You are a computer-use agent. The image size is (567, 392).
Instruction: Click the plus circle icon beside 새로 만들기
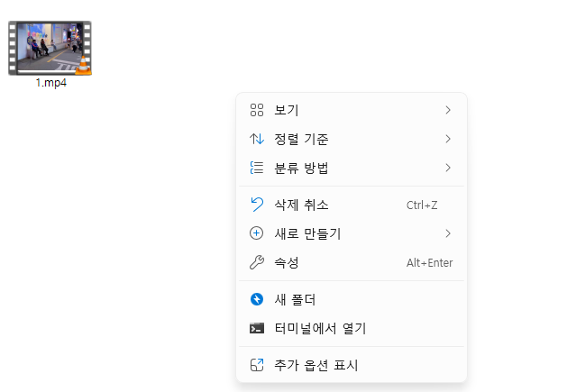click(x=257, y=233)
